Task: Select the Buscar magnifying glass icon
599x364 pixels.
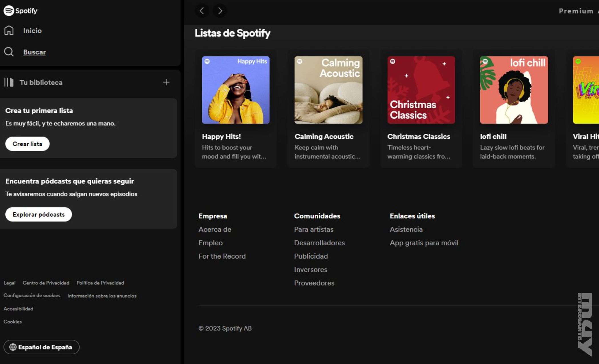Action: 9,52
